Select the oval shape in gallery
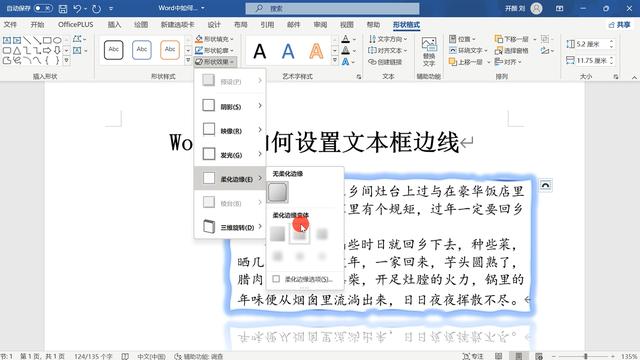640x360 pixels. 57,40
